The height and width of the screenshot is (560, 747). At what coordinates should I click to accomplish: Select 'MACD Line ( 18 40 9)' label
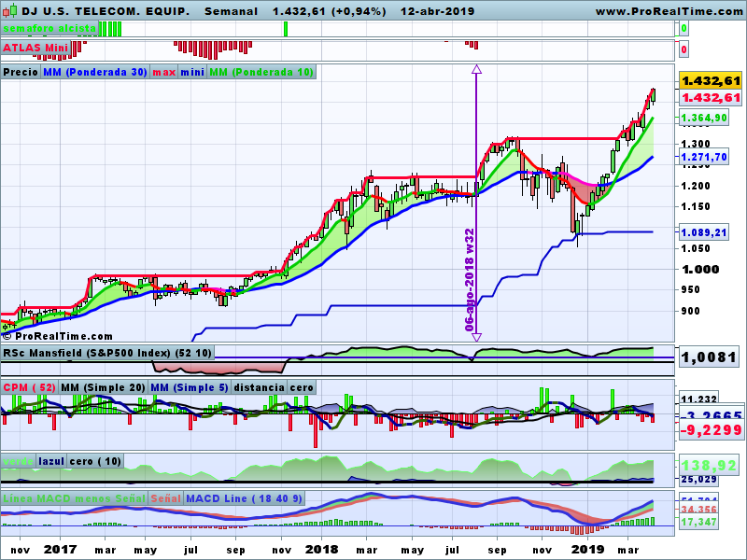tap(244, 498)
